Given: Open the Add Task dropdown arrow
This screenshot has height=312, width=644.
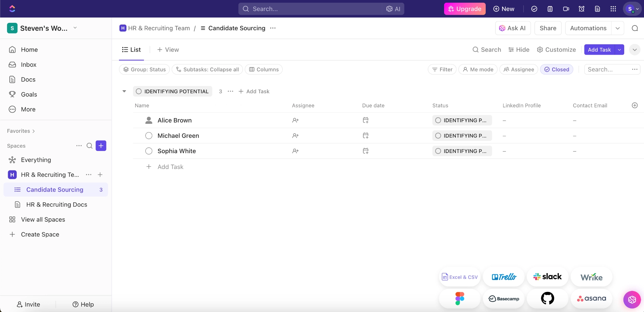Looking at the screenshot, I should [x=620, y=50].
